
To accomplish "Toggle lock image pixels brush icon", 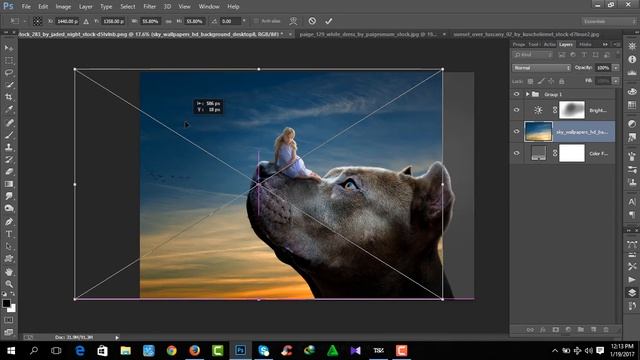I will click(541, 81).
